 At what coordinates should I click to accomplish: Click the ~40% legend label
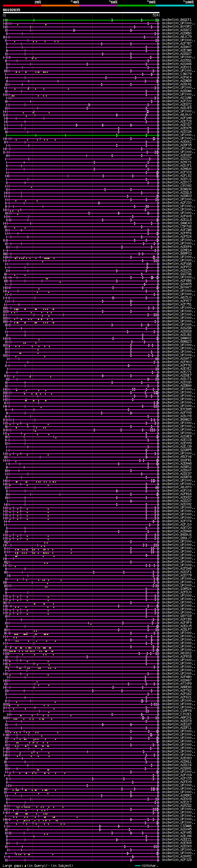(75, 2)
